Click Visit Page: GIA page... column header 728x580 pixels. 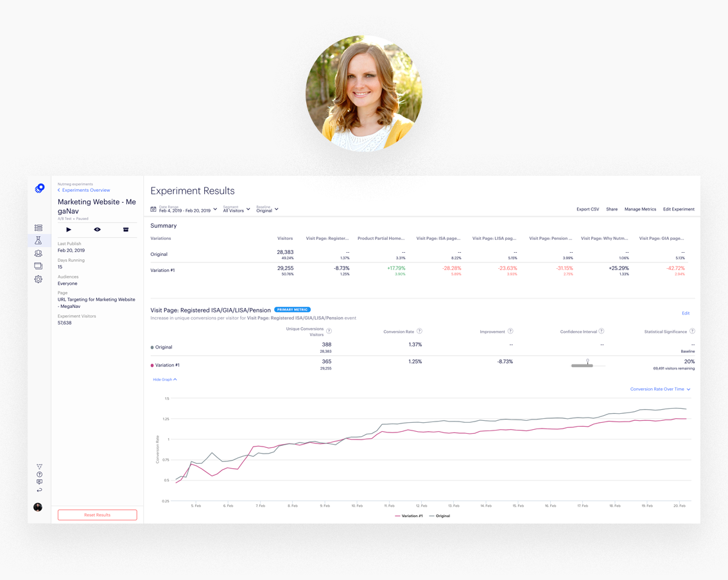[662, 239]
